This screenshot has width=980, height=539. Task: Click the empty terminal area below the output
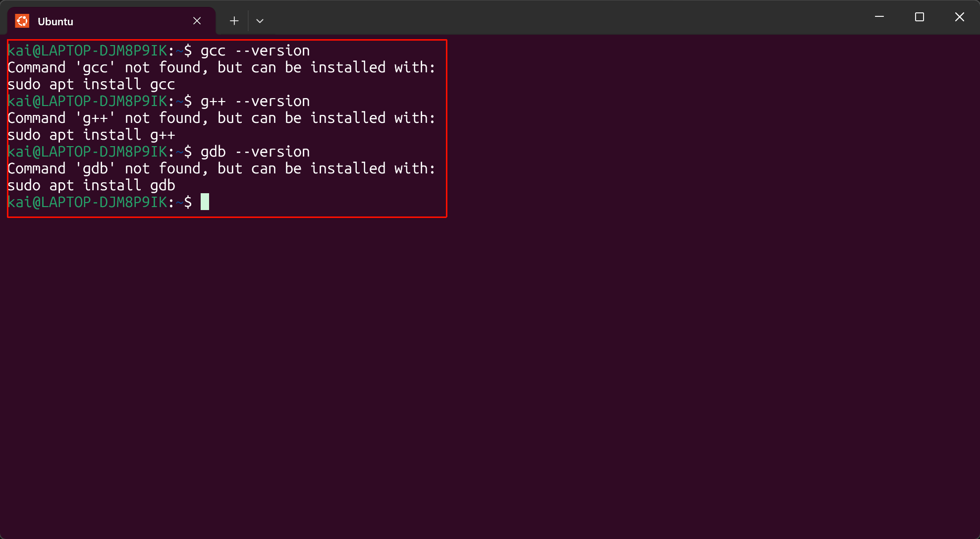coord(490,377)
